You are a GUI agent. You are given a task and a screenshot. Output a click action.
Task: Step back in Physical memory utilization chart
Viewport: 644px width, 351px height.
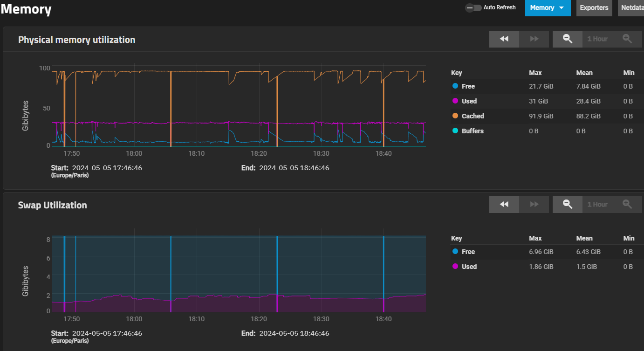coord(504,39)
